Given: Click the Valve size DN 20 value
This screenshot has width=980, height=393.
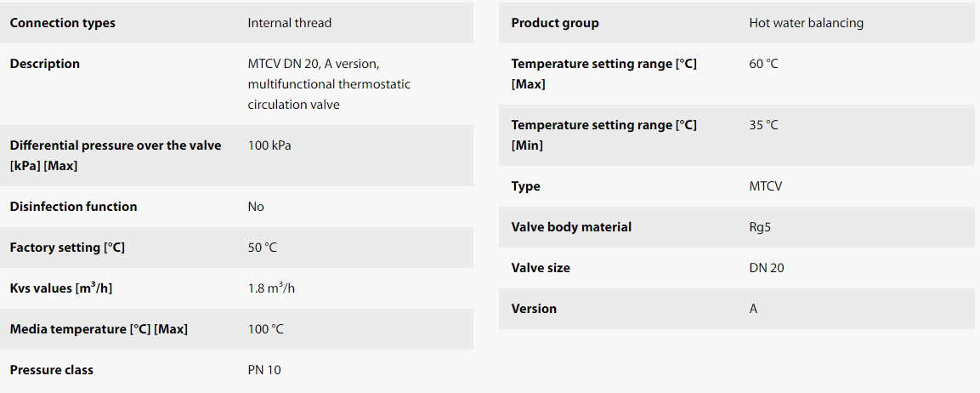Looking at the screenshot, I should 767,268.
